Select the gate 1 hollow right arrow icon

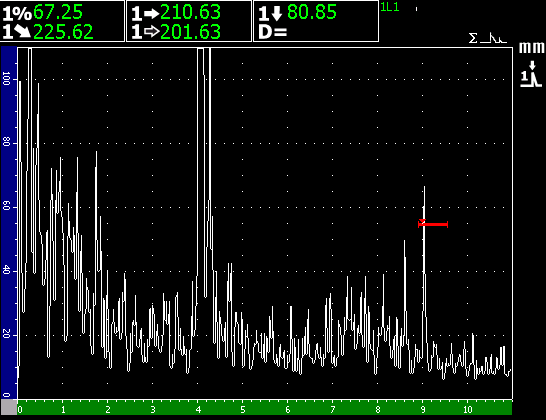coord(145,32)
